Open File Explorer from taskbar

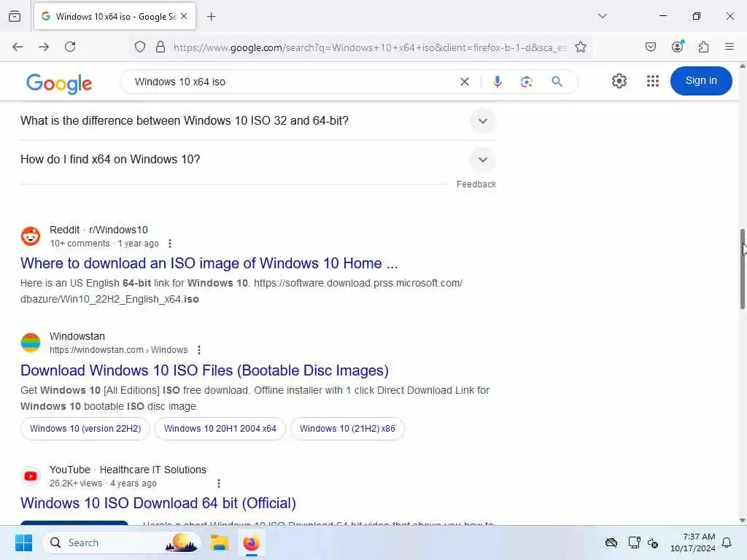tap(220, 542)
